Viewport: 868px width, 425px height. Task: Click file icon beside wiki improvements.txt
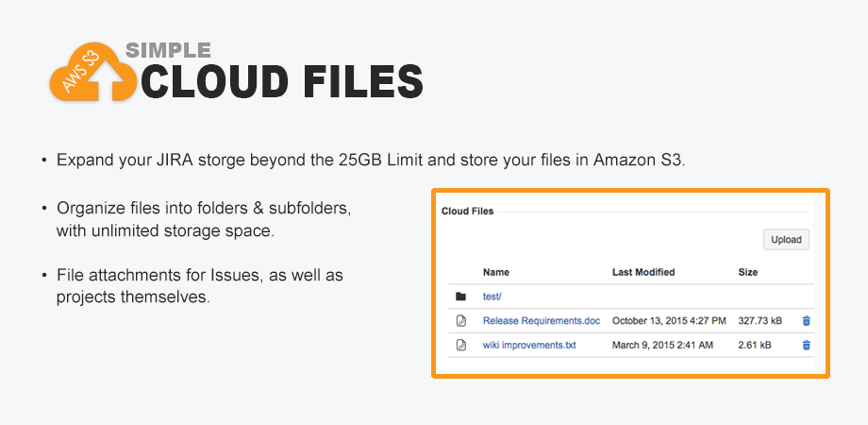click(x=460, y=346)
